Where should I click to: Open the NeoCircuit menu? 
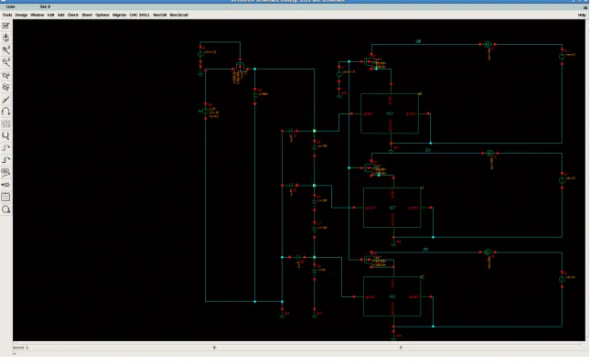pos(178,15)
